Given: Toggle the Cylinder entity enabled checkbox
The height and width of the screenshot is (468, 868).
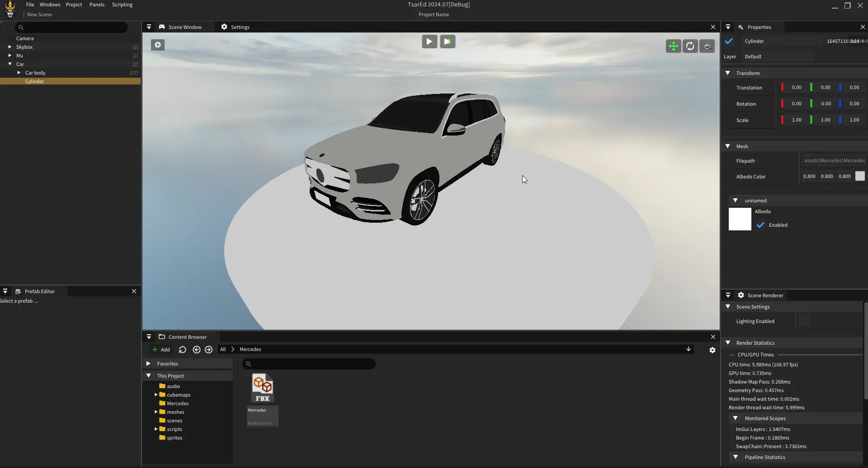Looking at the screenshot, I should (x=729, y=41).
